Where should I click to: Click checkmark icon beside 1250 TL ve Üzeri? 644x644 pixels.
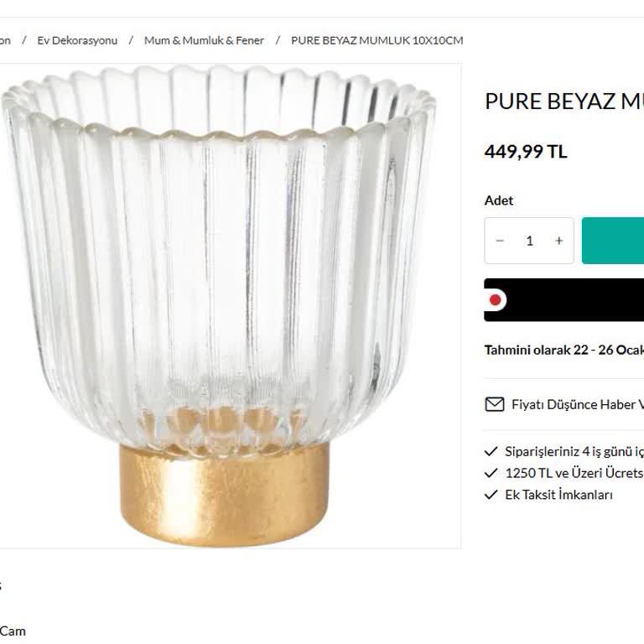[491, 473]
